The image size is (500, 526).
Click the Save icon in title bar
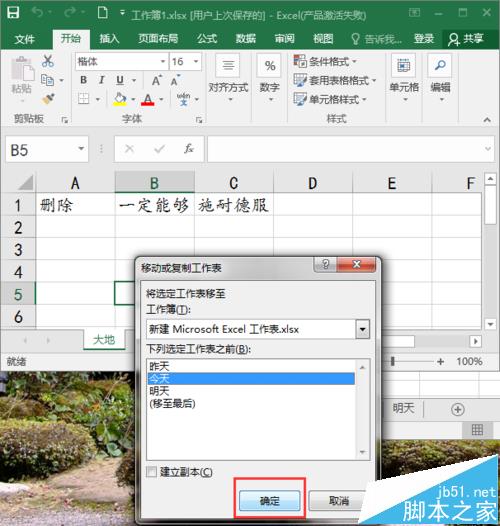pyautogui.click(x=13, y=13)
